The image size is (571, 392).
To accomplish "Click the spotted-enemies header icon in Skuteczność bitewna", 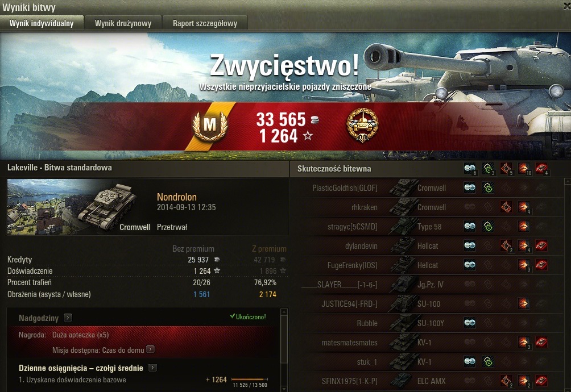I will [x=470, y=168].
